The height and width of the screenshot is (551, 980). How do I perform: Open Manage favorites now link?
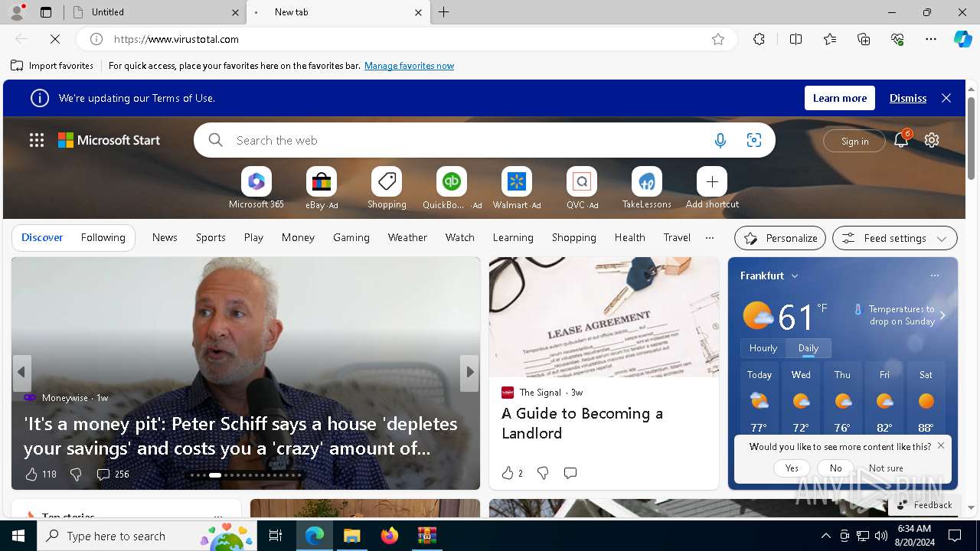pyautogui.click(x=409, y=66)
